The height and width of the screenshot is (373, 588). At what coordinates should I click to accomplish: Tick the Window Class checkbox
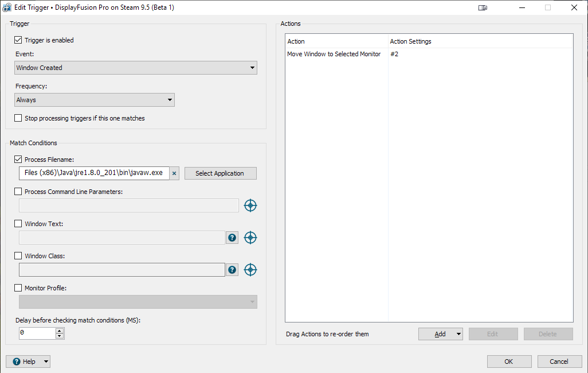(18, 256)
